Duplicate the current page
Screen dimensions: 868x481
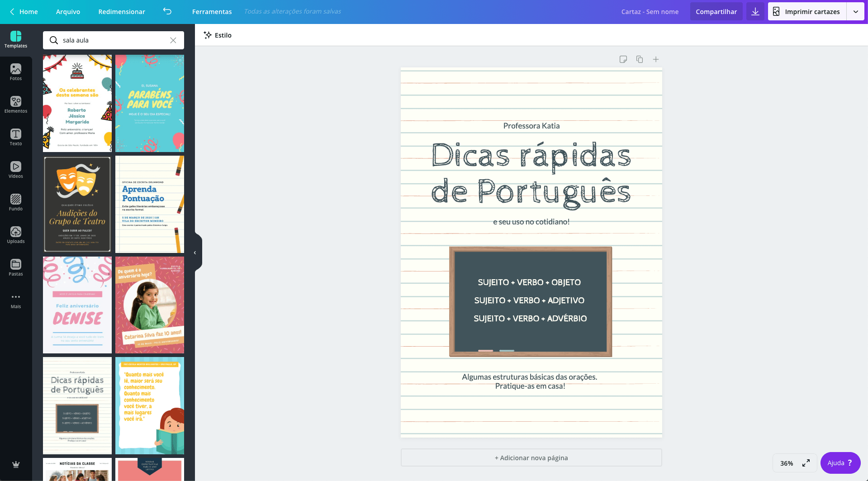point(640,59)
